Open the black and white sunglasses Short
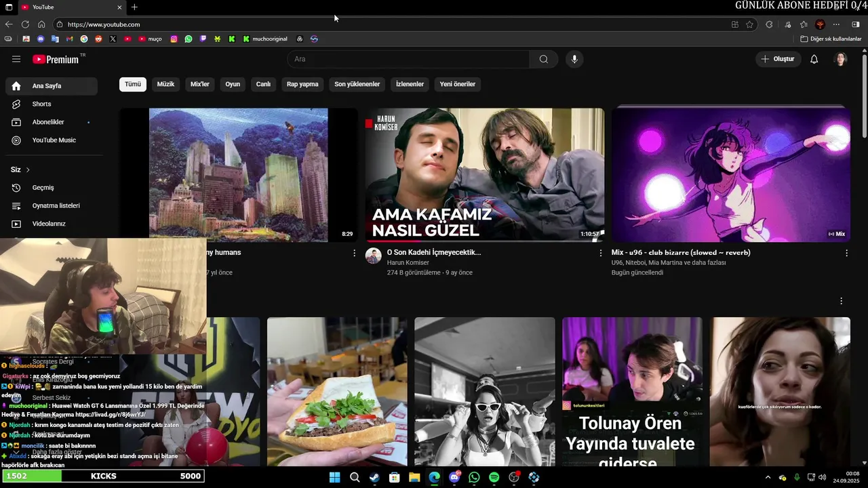 point(485,392)
